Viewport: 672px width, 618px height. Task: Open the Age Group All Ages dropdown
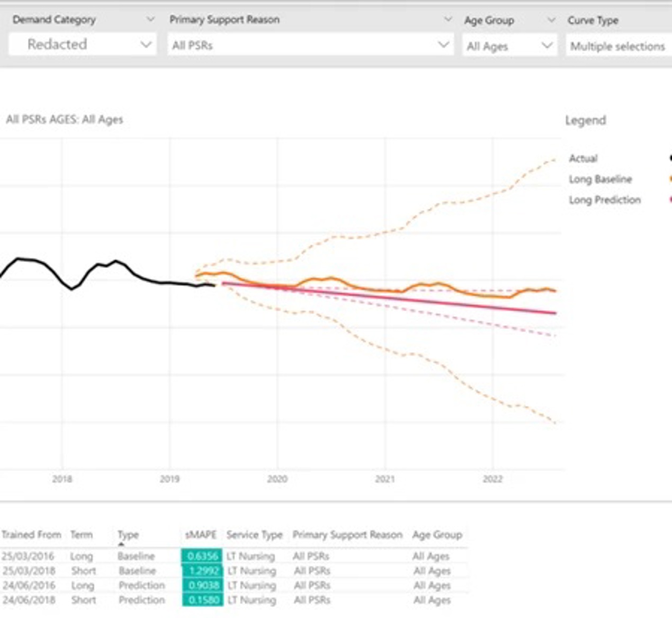click(x=509, y=46)
